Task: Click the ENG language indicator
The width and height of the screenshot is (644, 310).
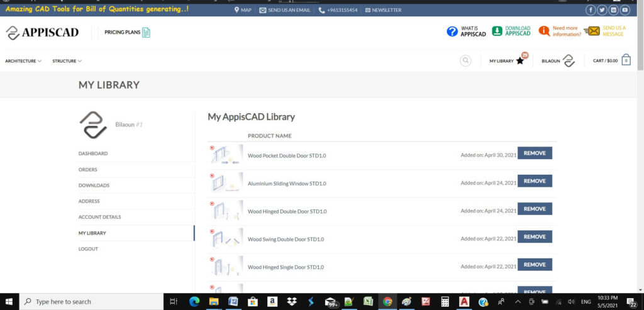Action: click(x=586, y=302)
